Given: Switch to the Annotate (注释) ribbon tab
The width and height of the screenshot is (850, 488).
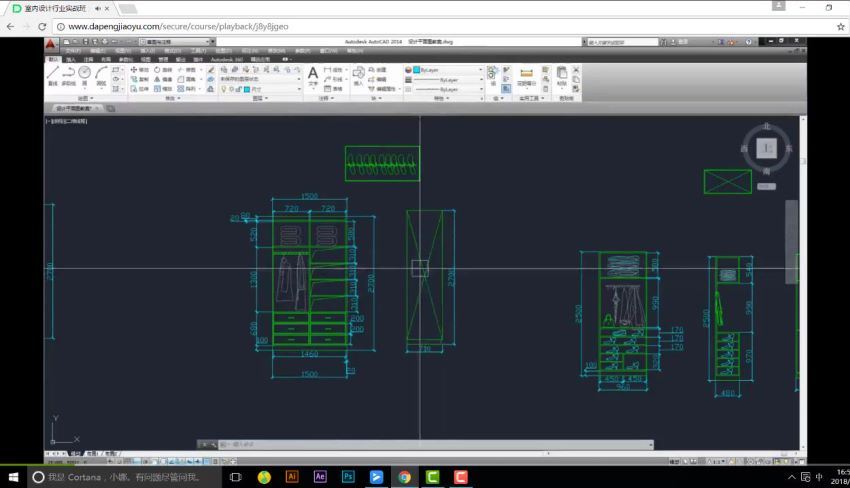Looking at the screenshot, I should pos(88,60).
